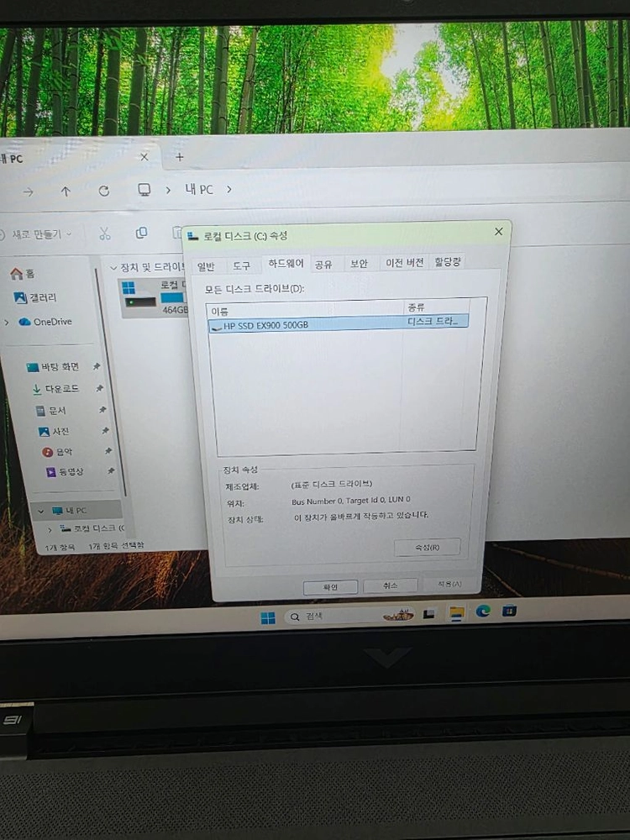The height and width of the screenshot is (840, 630).
Task: Open 사진 in the sidebar
Action: click(54, 431)
